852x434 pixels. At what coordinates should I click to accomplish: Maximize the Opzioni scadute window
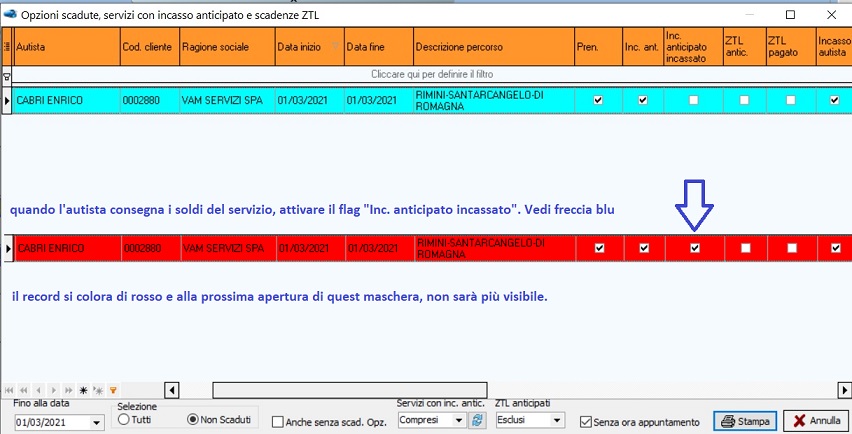point(791,15)
